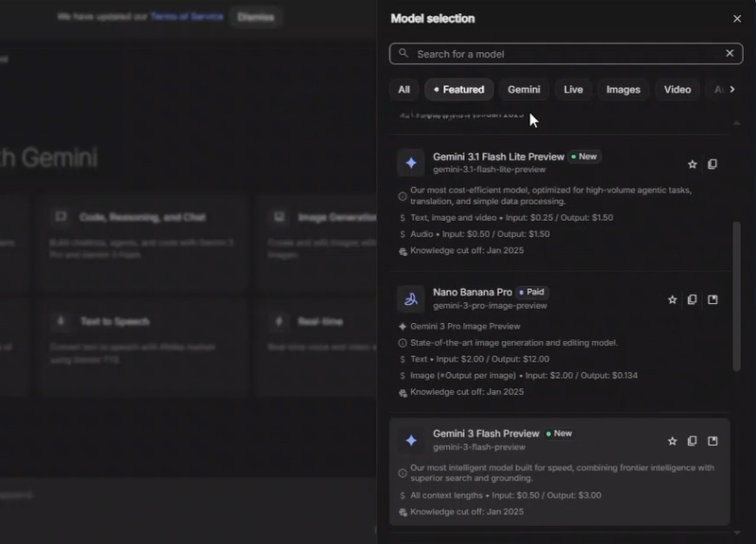Viewport: 756px width, 544px height.
Task: Focus the Search for a model field
Action: 566,54
